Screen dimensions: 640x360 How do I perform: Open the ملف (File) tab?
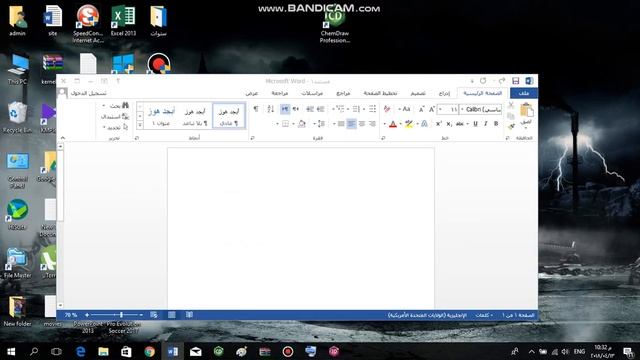point(524,93)
